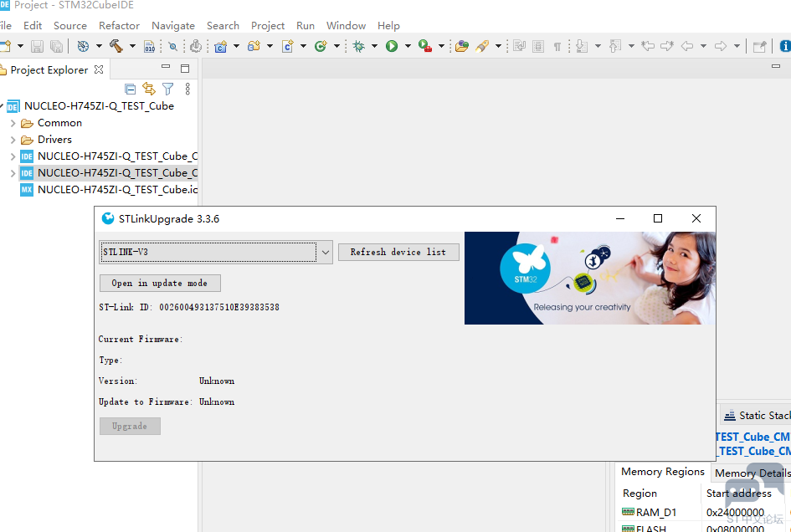The image size is (791, 532).
Task: Expand the Drivers folder in tree
Action: point(13,140)
